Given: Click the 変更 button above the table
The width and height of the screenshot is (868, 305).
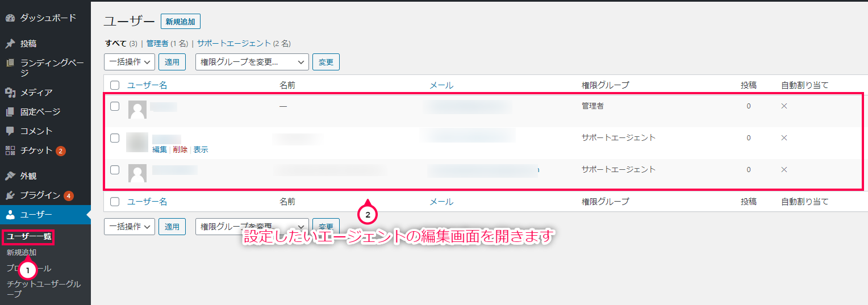Looking at the screenshot, I should tap(326, 62).
